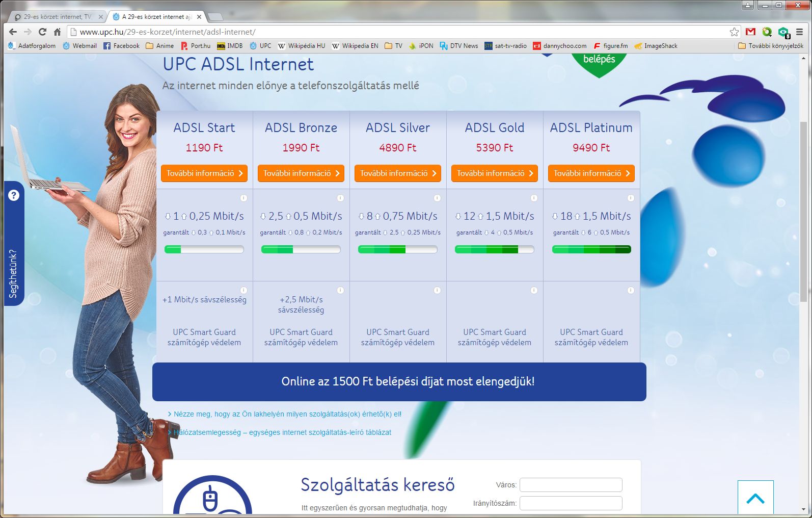The width and height of the screenshot is (812, 518).
Task: Click További információ under ADSL Gold
Action: (495, 173)
